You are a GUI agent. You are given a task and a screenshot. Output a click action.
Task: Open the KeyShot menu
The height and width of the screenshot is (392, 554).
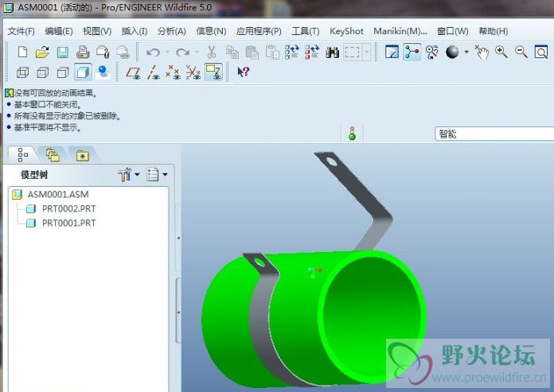tap(346, 31)
